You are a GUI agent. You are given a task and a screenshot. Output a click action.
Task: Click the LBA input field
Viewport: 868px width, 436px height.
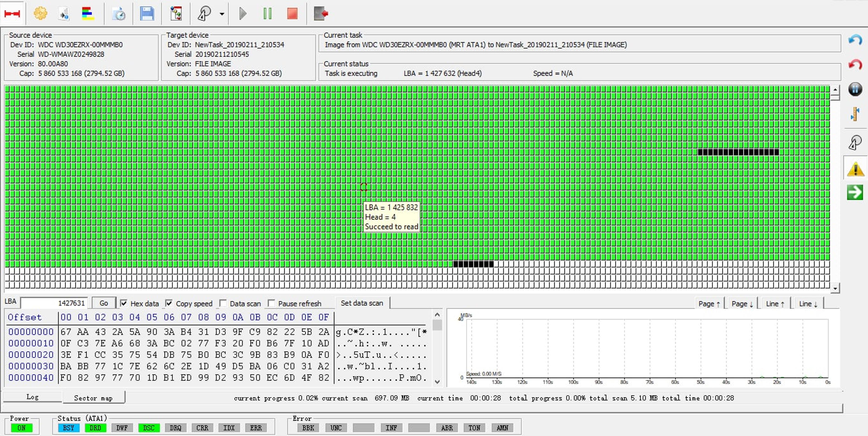coord(54,303)
